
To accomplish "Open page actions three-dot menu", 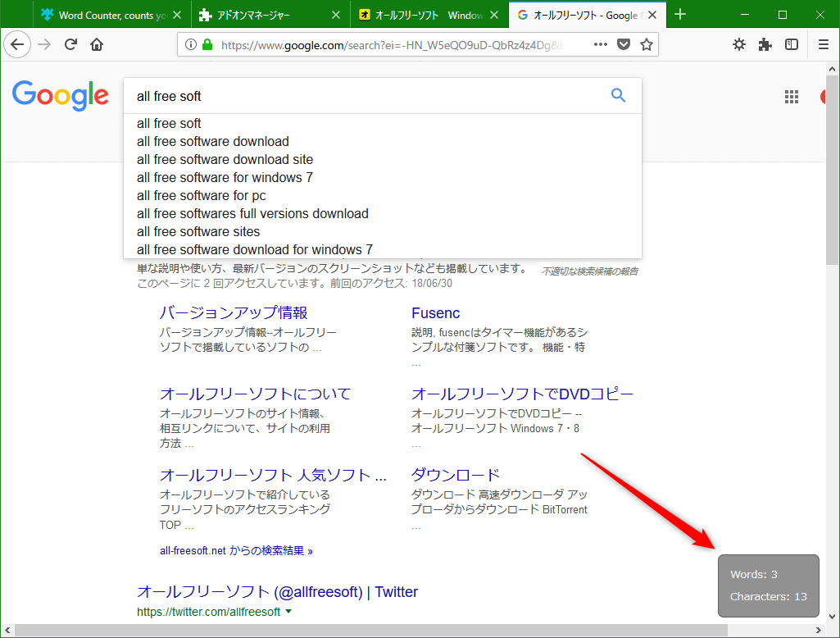I will click(601, 44).
